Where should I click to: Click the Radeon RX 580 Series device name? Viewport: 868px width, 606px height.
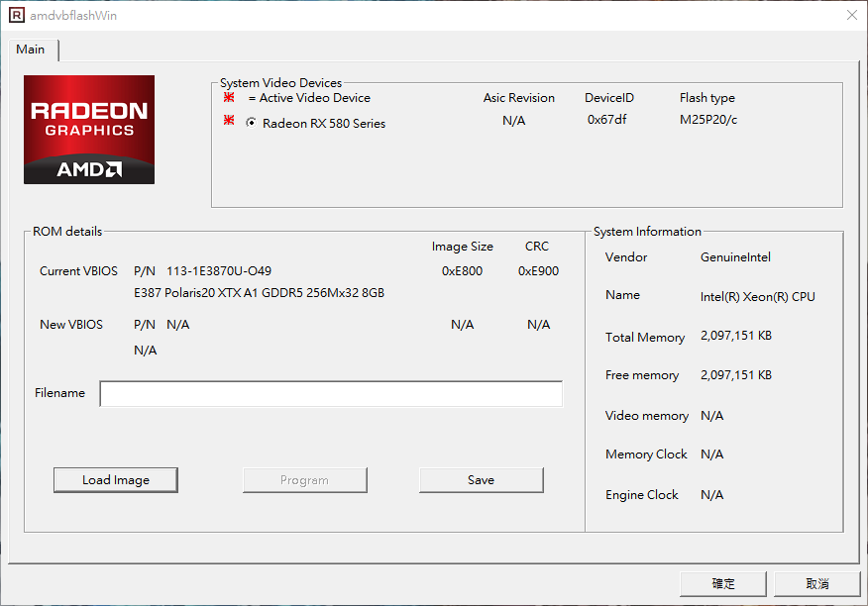point(324,124)
